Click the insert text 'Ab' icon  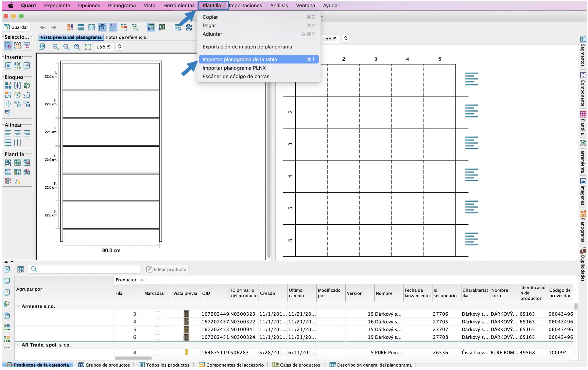[x=27, y=66]
